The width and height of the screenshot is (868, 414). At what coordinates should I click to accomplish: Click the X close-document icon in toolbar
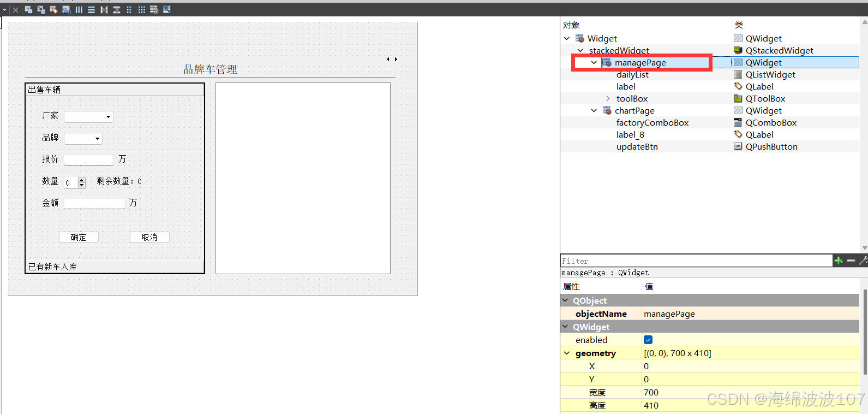click(15, 10)
